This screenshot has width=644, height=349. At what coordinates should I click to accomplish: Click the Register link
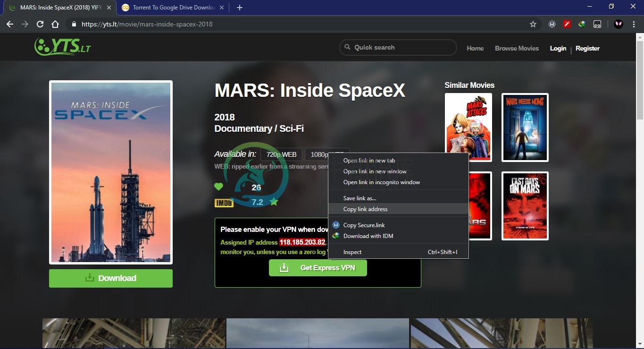(x=587, y=48)
